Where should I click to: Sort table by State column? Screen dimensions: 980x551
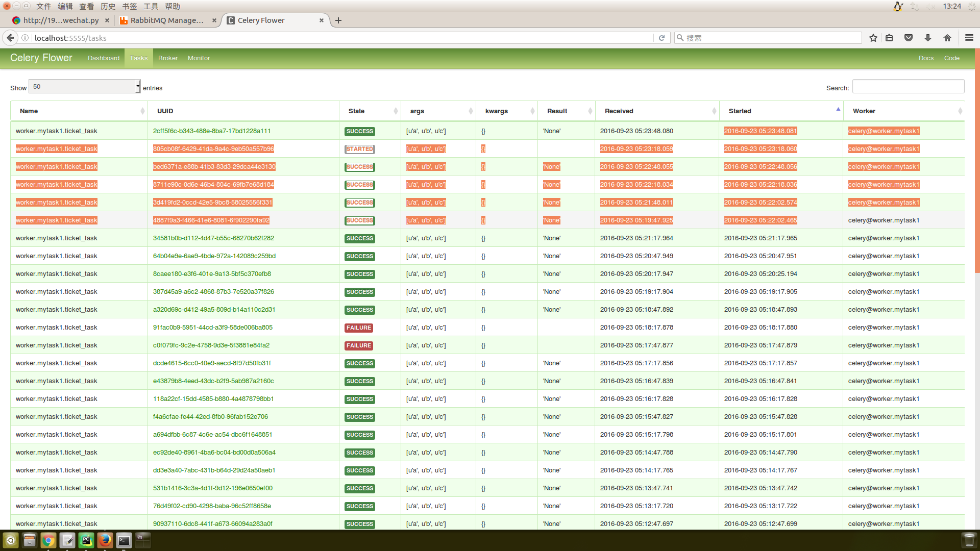(x=370, y=111)
